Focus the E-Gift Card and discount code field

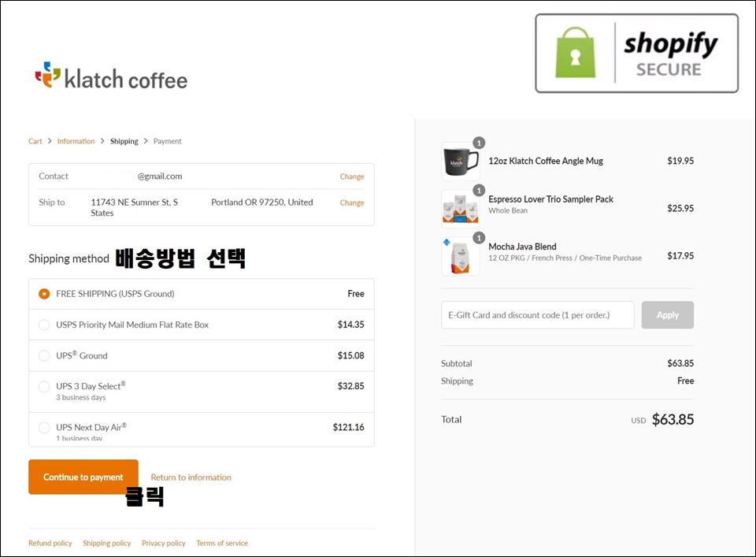coord(538,315)
